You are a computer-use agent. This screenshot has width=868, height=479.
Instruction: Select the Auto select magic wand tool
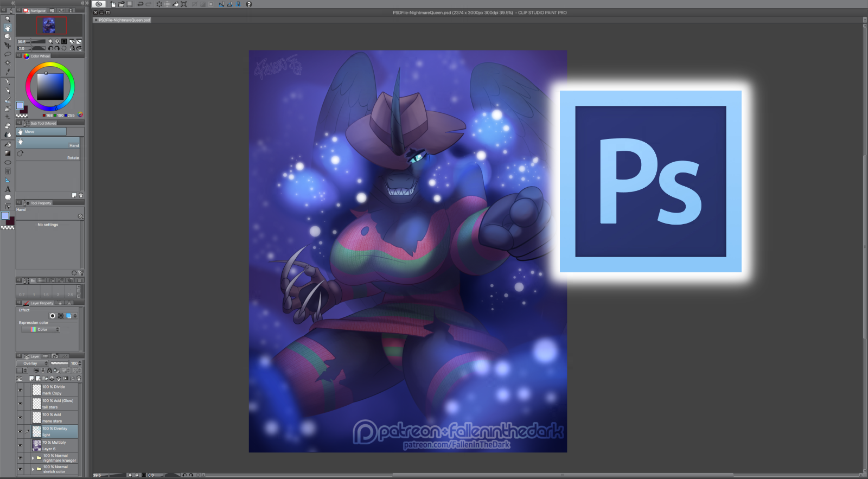coord(8,63)
